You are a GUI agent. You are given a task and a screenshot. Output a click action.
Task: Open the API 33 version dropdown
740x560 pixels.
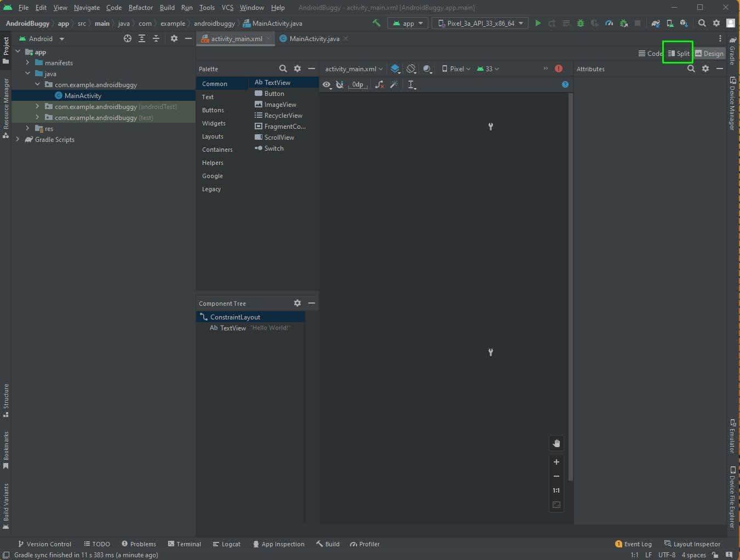(x=487, y=69)
